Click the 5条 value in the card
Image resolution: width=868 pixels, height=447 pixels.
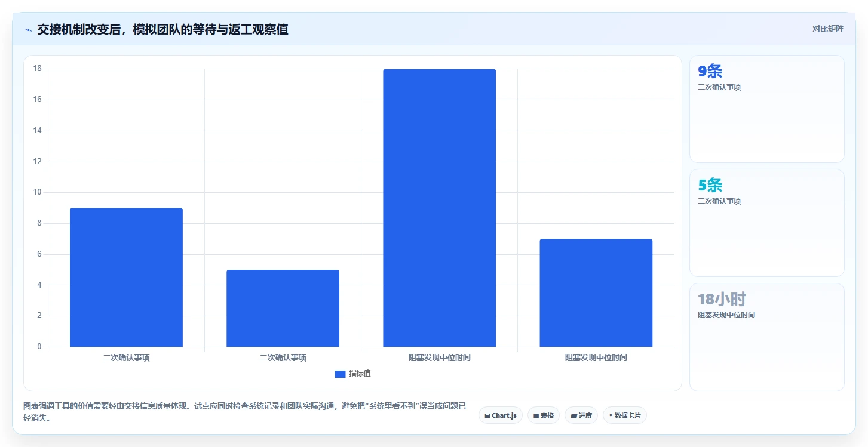(710, 186)
